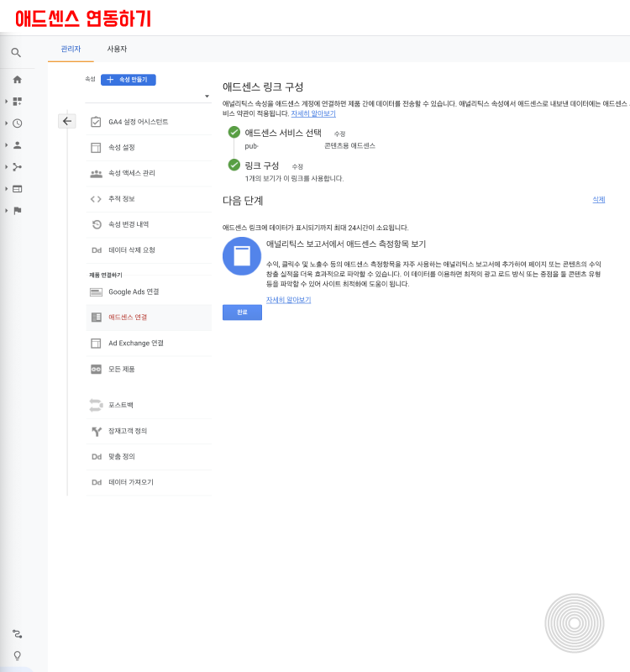This screenshot has width=630, height=672.
Task: Select 데이터 가져오기 text
Action: coord(131,482)
